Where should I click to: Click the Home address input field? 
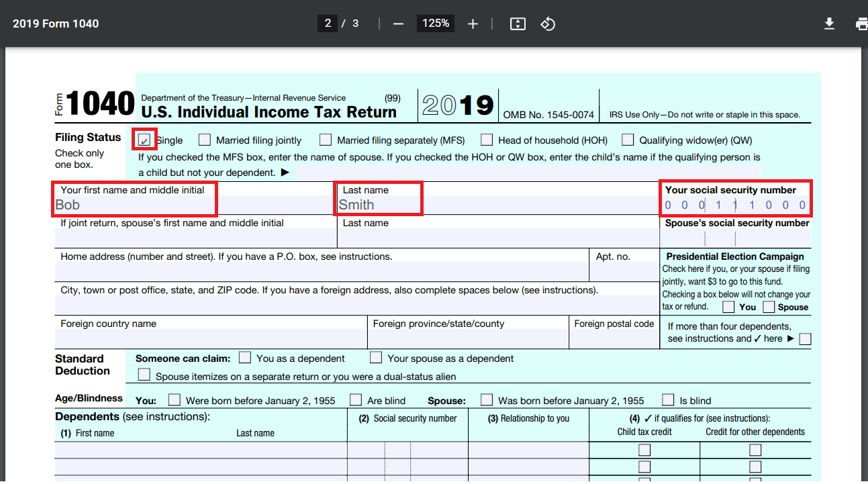click(x=321, y=272)
